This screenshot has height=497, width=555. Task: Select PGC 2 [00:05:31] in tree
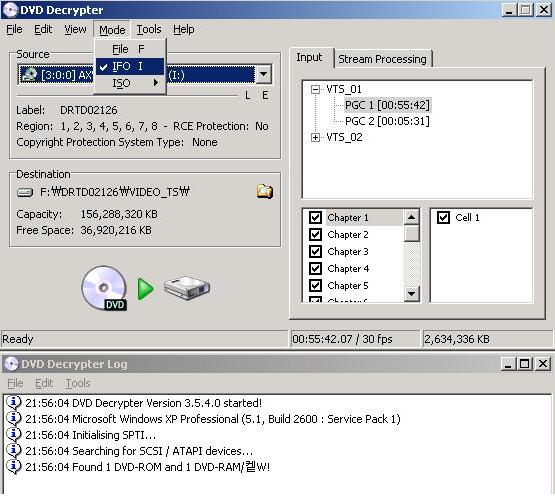(387, 121)
